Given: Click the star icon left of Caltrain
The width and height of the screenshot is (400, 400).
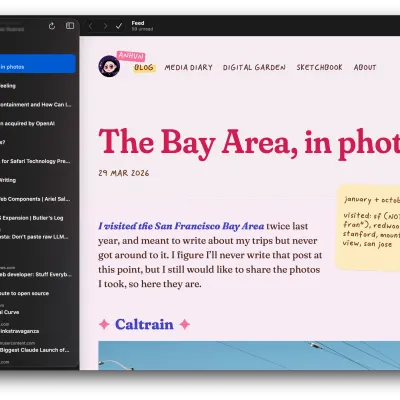Looking at the screenshot, I should click(104, 324).
